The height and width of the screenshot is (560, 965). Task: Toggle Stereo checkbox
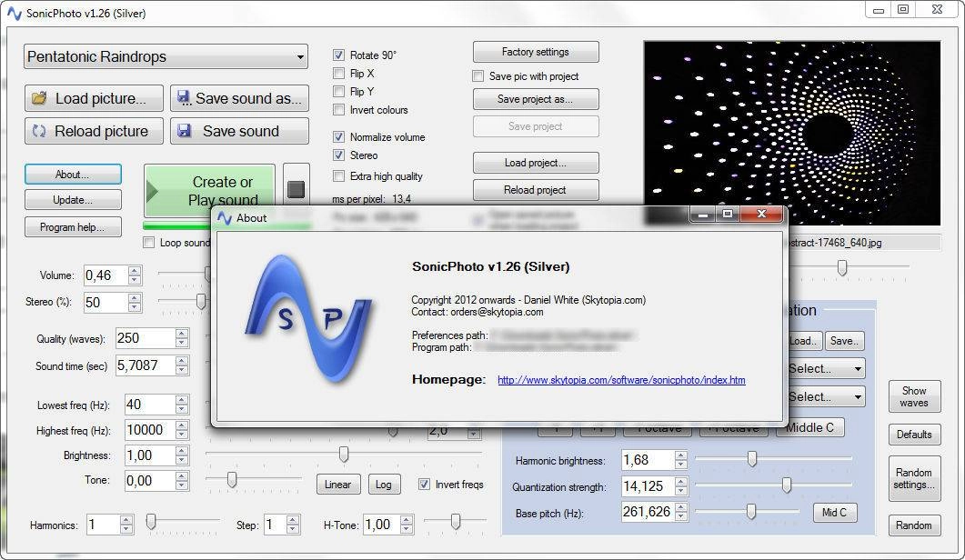click(338, 155)
